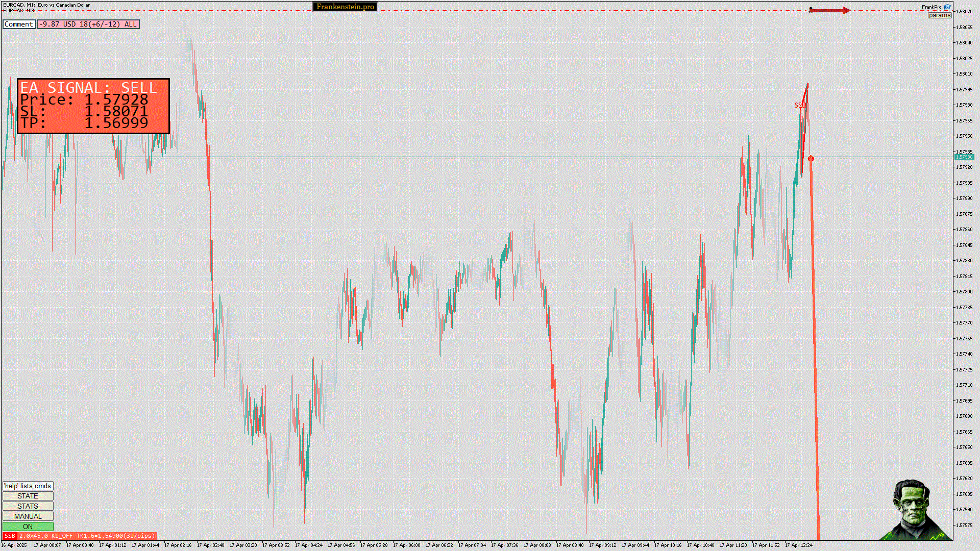Open the STATS panel button

point(28,506)
